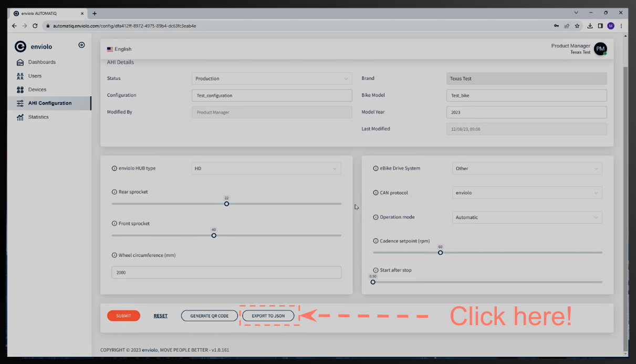Open info tooltip for Operation mode
This screenshot has width=636, height=364.
(376, 217)
